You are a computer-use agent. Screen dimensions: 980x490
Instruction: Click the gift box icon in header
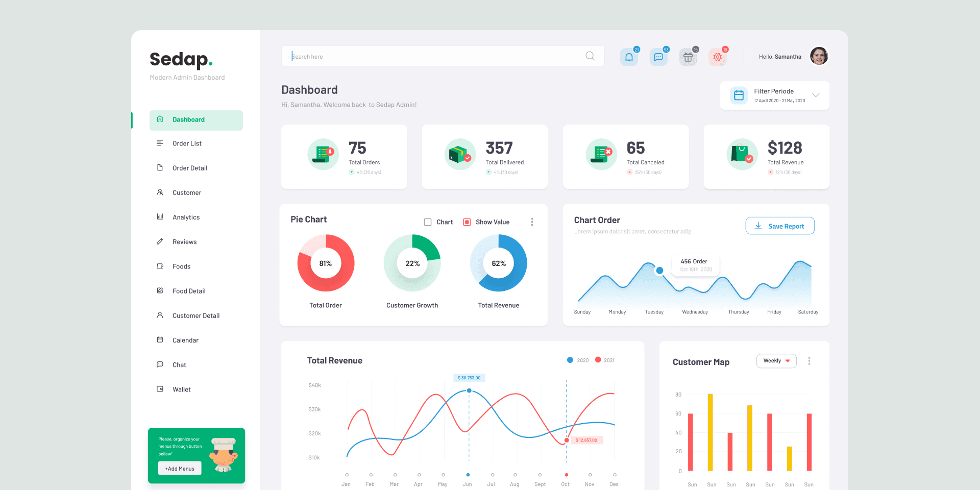688,57
